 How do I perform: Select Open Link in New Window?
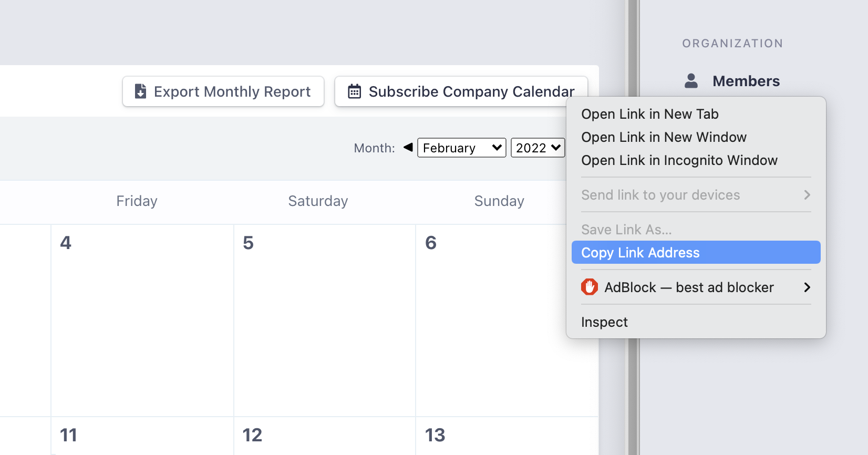(664, 137)
